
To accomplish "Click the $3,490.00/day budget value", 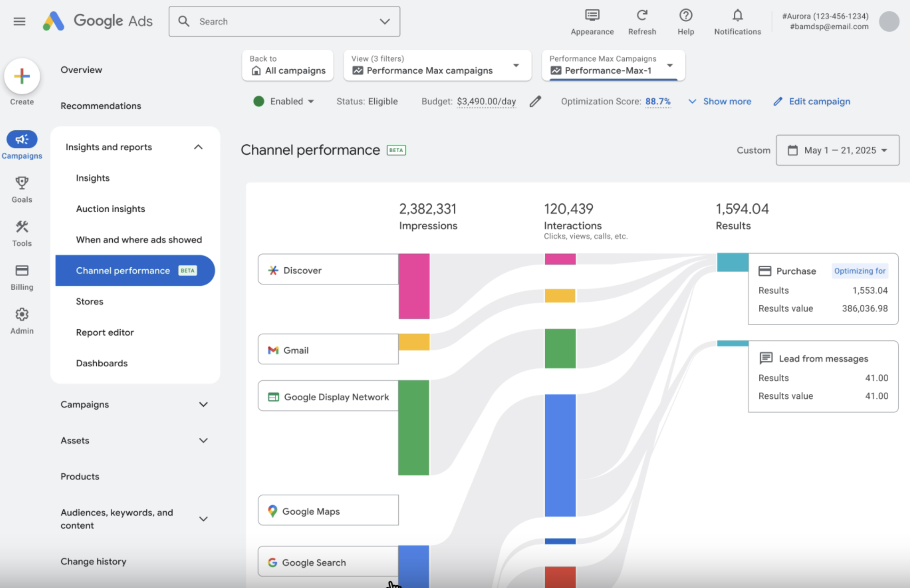I will [x=486, y=101].
